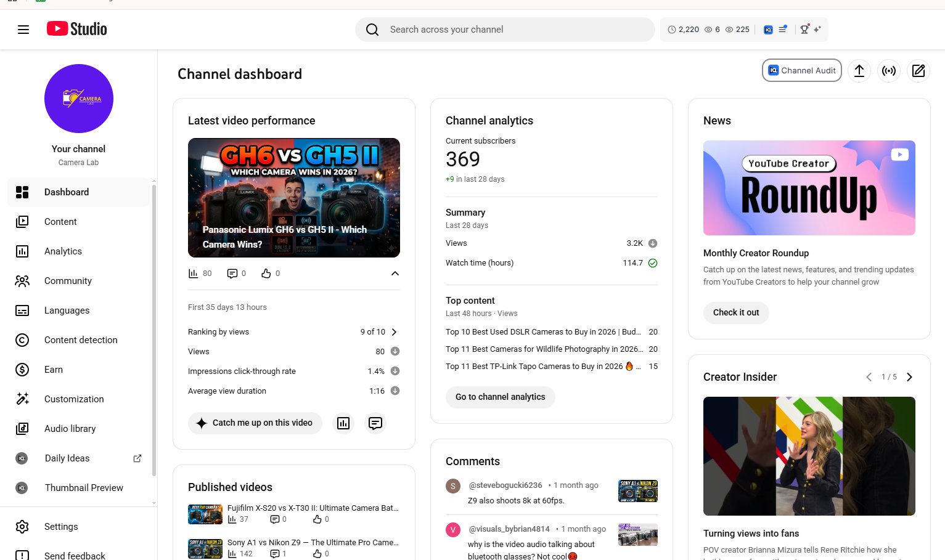This screenshot has height=560, width=945.
Task: Open the video analytics icon beside Catch me up
Action: [343, 423]
